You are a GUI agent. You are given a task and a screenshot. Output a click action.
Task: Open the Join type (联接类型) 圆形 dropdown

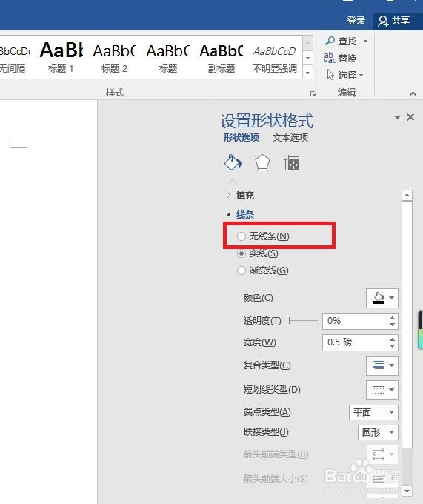point(378,432)
